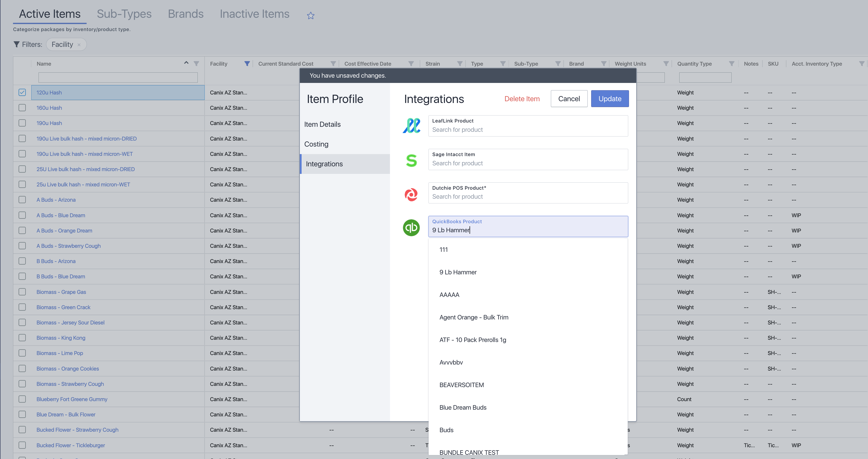Select checkbox for Biomass - King Kong
This screenshot has height=459, width=868.
[22, 337]
